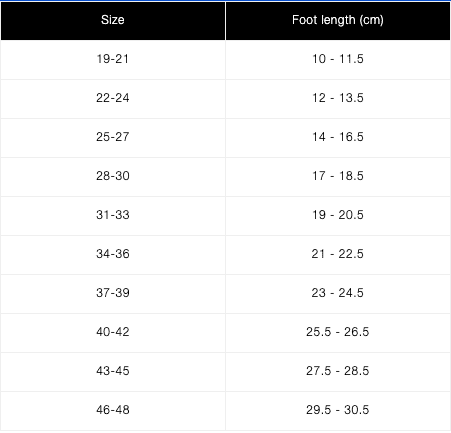Select the 46-48 size cell
This screenshot has width=451, height=433.
(113, 411)
